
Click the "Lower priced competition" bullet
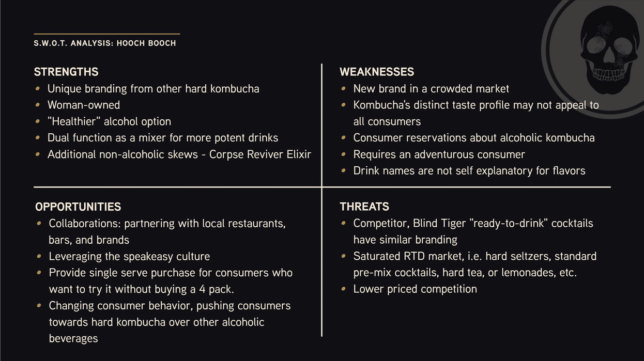(x=415, y=289)
